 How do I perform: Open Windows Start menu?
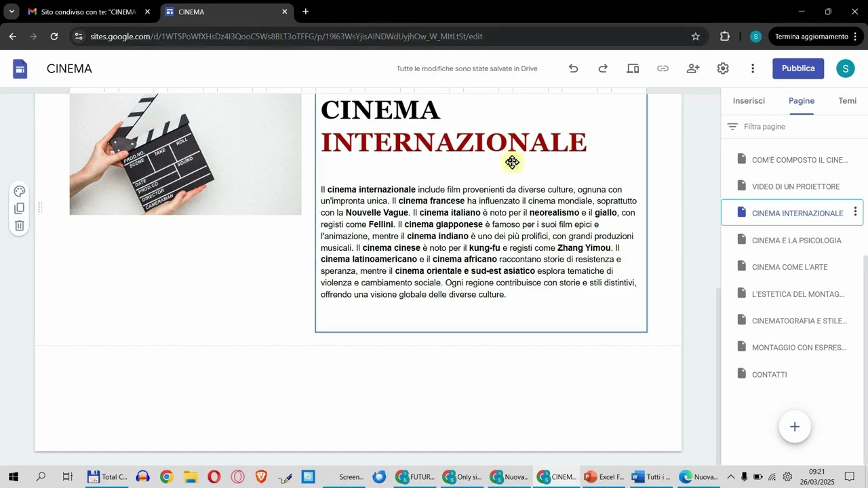pyautogui.click(x=13, y=476)
